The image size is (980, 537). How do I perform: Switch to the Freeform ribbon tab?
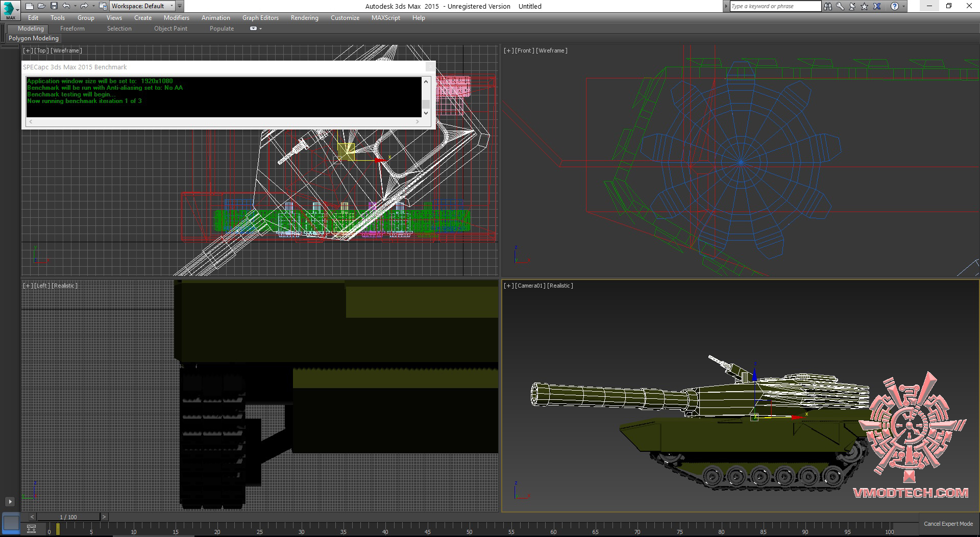(x=72, y=29)
